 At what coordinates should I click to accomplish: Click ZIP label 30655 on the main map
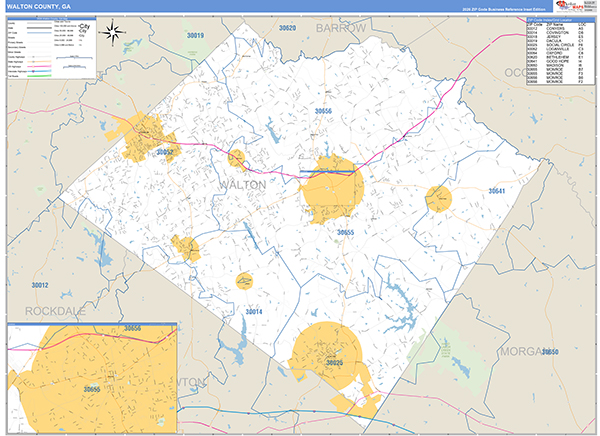[x=345, y=232]
